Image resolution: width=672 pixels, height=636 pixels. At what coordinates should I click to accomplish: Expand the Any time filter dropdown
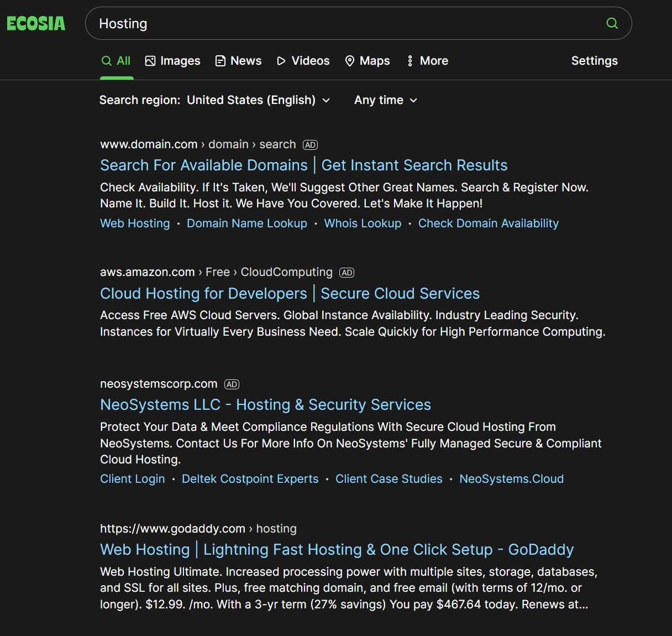pyautogui.click(x=386, y=100)
